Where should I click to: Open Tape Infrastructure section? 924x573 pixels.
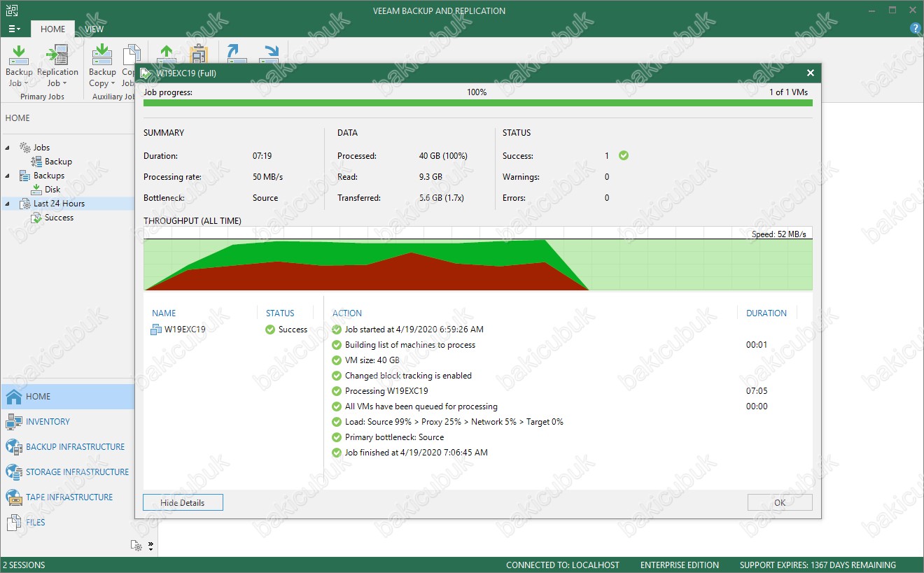[67, 497]
